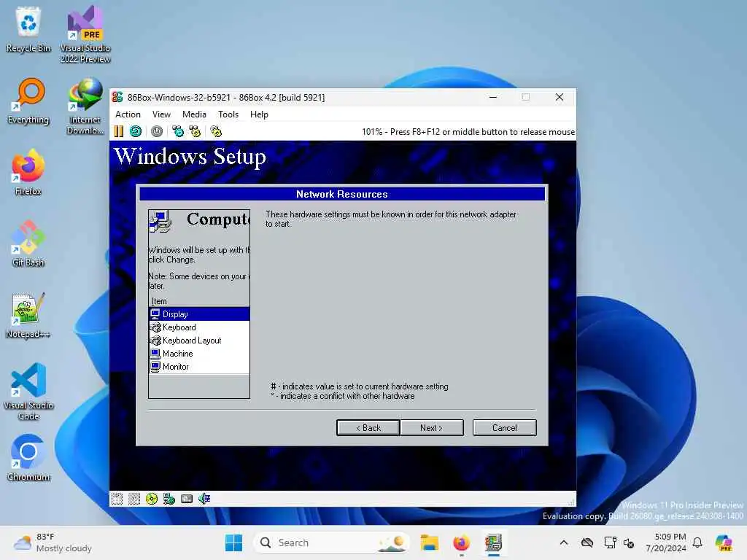Screen dimensions: 747x560
Task: Open Chromium desktop shortcut
Action: 28,458
